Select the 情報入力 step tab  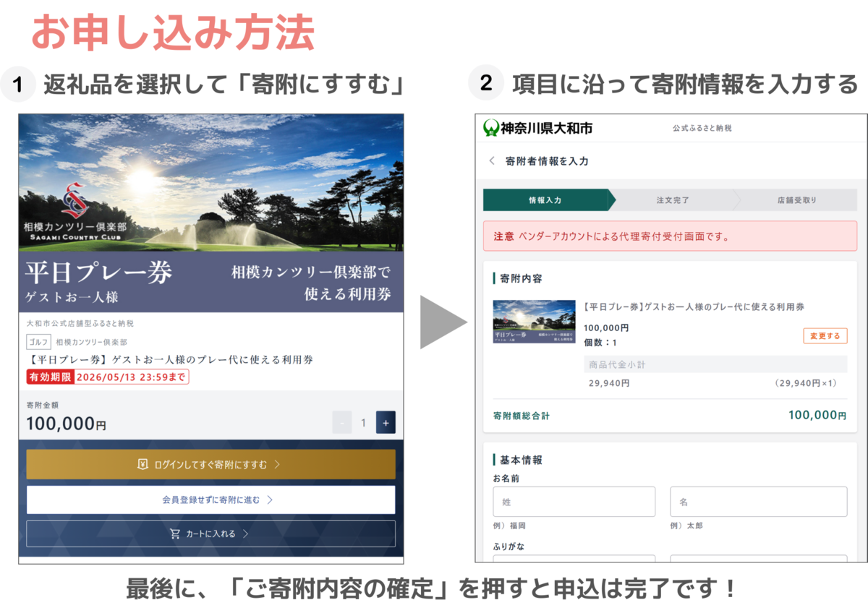pos(545,200)
